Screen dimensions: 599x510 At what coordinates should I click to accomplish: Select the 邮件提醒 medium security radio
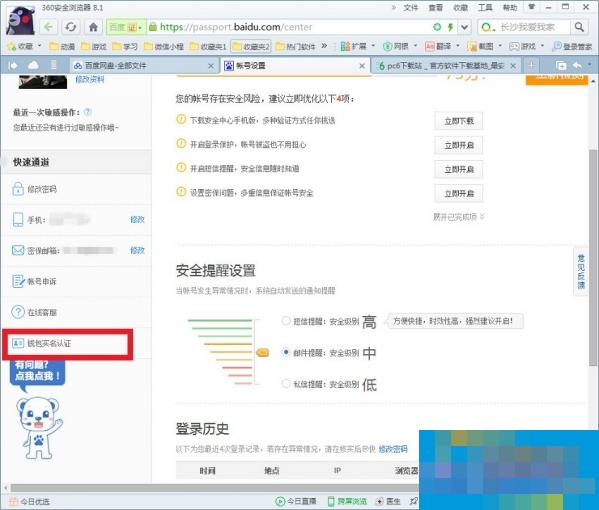coord(285,352)
